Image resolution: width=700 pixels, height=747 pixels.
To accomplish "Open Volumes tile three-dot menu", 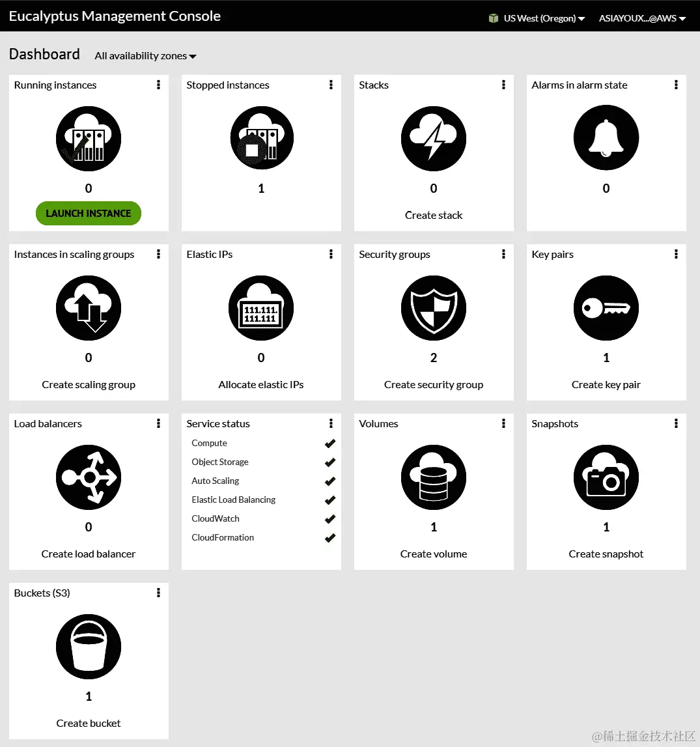I will pos(503,423).
